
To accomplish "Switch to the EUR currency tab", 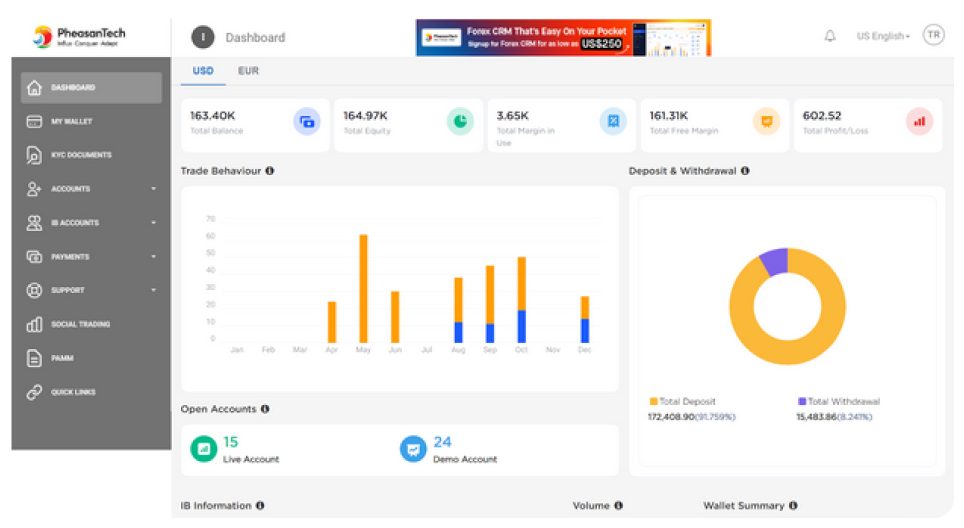I will coord(248,71).
